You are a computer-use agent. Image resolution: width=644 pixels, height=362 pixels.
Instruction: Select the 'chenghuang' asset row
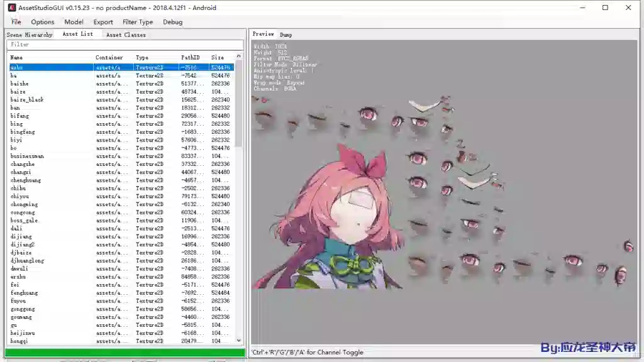121,180
